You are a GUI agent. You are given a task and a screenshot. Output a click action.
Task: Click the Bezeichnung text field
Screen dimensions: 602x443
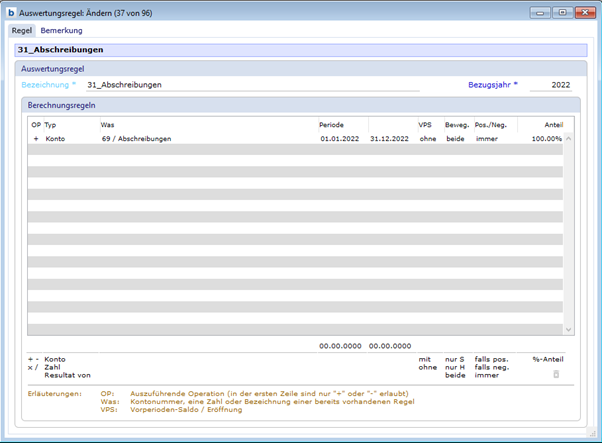click(250, 85)
